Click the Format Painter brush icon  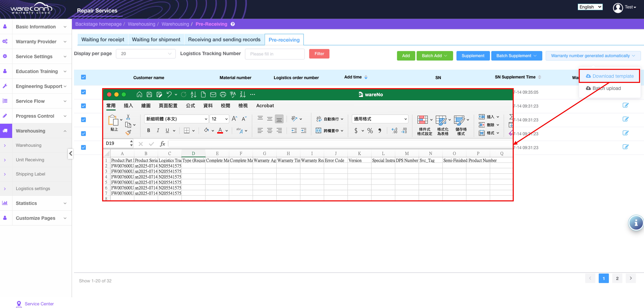click(128, 133)
